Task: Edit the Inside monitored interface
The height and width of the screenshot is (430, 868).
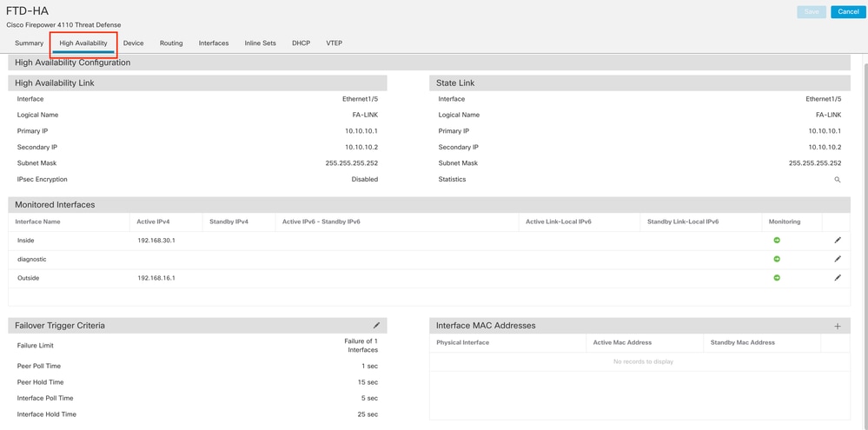Action: pyautogui.click(x=838, y=241)
